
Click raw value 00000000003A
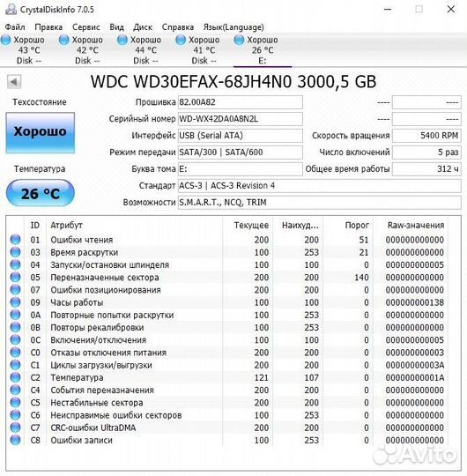415,365
